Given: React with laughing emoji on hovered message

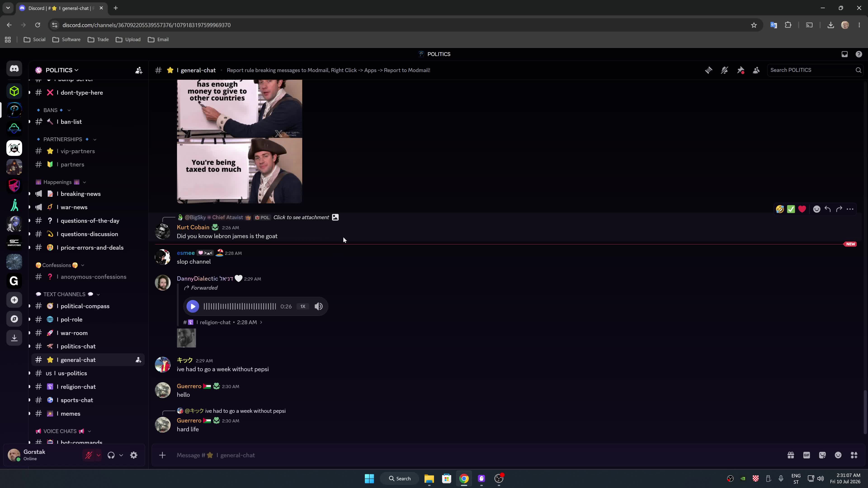Looking at the screenshot, I should [x=780, y=209].
